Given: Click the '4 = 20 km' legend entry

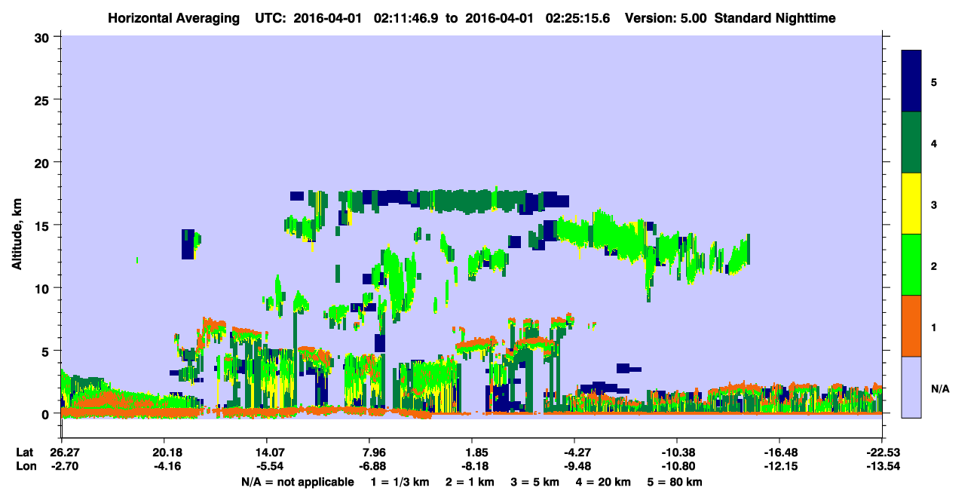Looking at the screenshot, I should [604, 482].
